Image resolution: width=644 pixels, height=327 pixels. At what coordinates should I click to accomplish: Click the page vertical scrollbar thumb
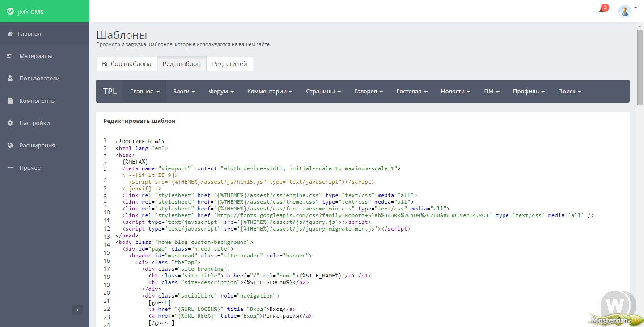point(640,67)
